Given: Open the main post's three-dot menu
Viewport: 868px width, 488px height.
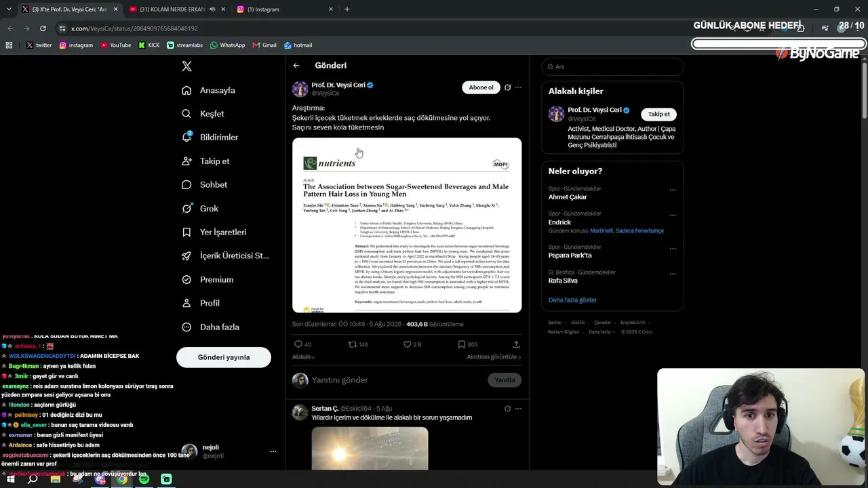Looking at the screenshot, I should (x=518, y=87).
